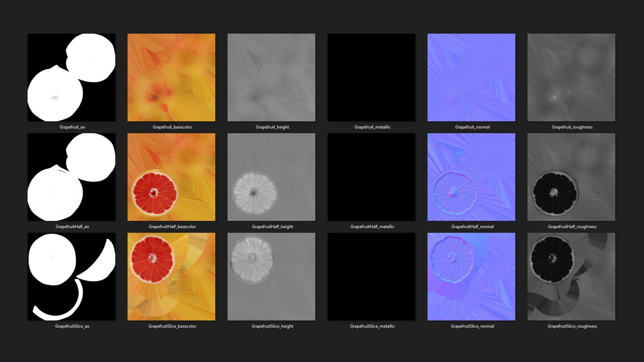The image size is (644, 362).
Task: Select the GrapefruitHalf_roughness thumbnail
Action: tap(571, 177)
